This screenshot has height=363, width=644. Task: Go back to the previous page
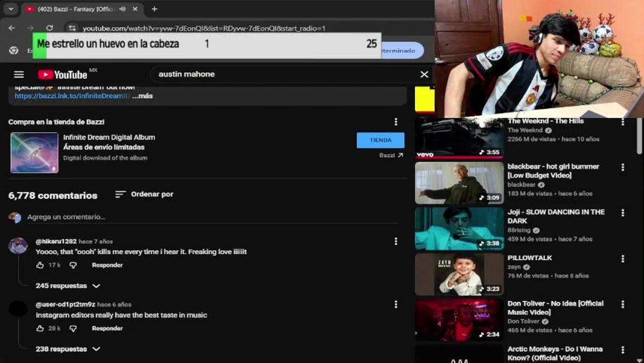(12, 28)
